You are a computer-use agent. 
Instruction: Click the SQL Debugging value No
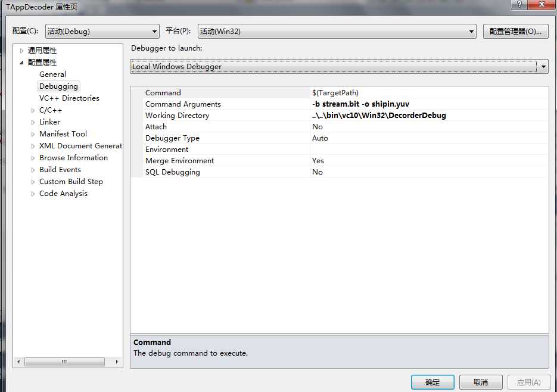point(317,172)
